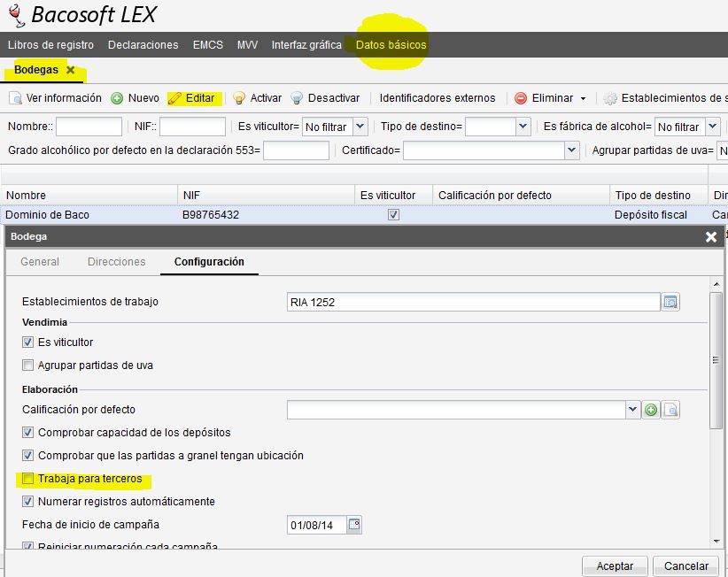Click the Bacosoft LEX wine glass logo
The width and height of the screenshot is (728, 577).
[x=16, y=15]
